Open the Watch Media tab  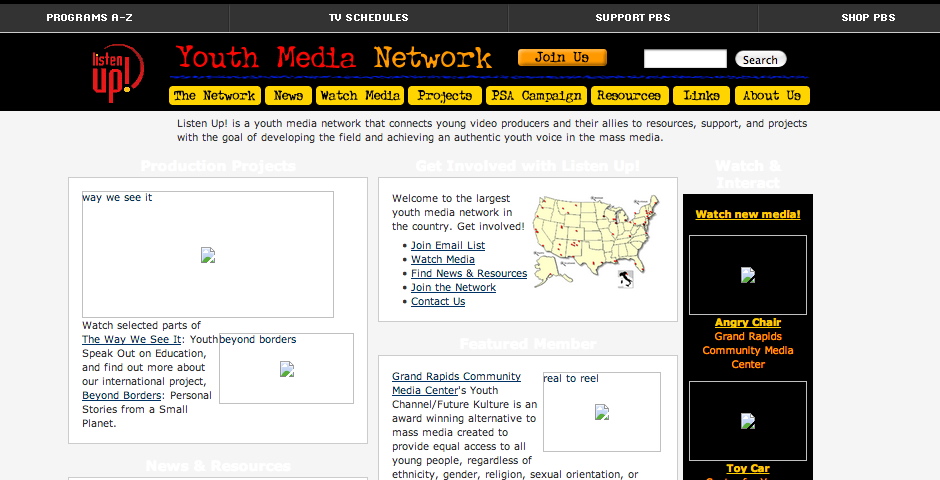click(x=360, y=96)
